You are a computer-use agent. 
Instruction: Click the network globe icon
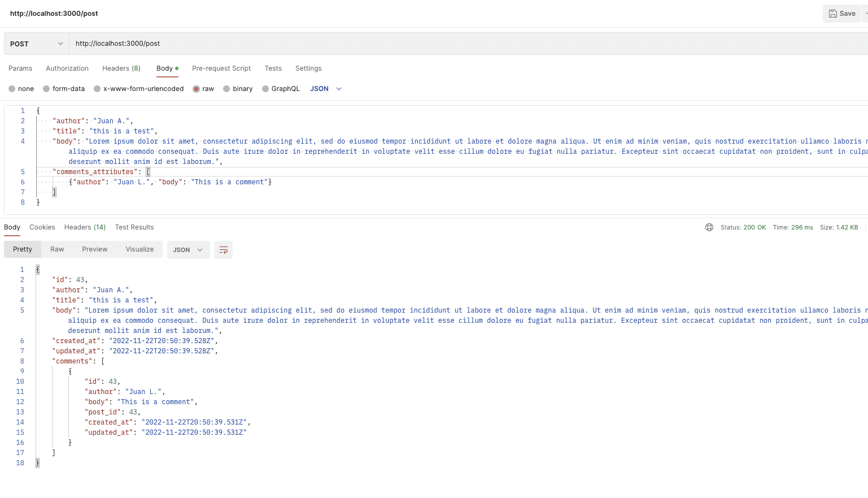point(709,227)
